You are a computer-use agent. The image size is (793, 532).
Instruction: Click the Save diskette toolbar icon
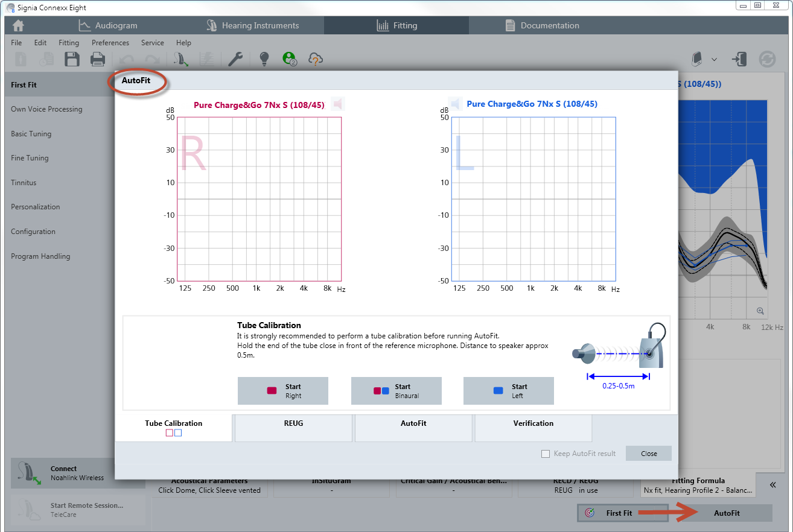point(72,59)
